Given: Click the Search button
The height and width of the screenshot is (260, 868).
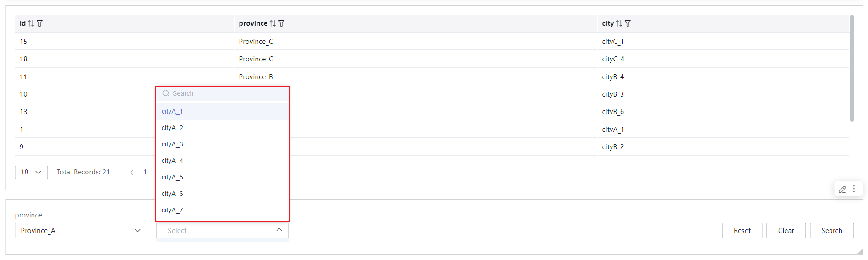Looking at the screenshot, I should pos(832,231).
